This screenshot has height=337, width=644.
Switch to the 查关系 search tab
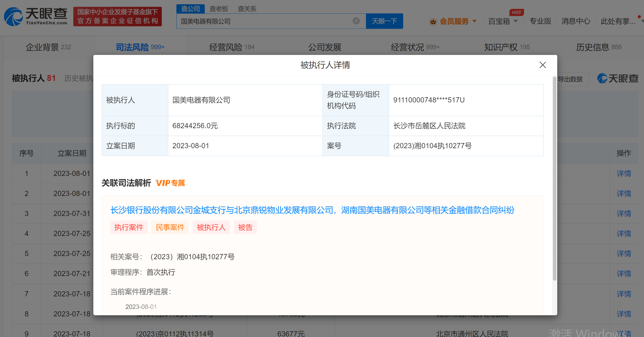point(247,9)
